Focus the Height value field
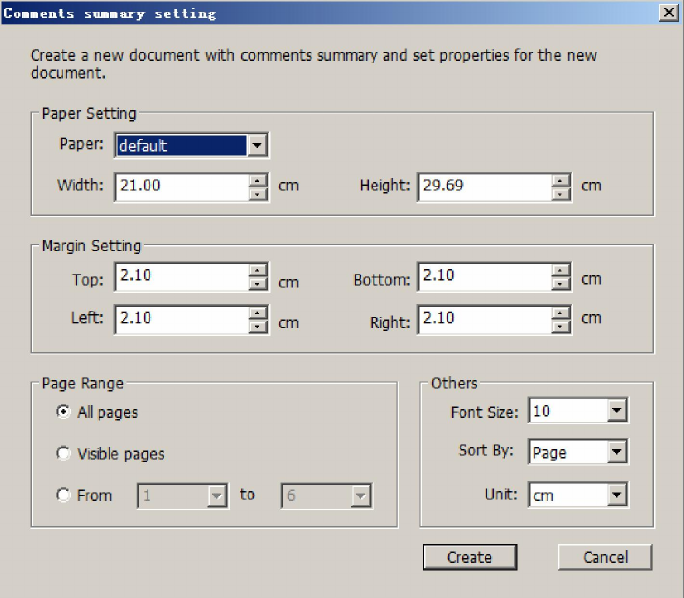 point(483,187)
